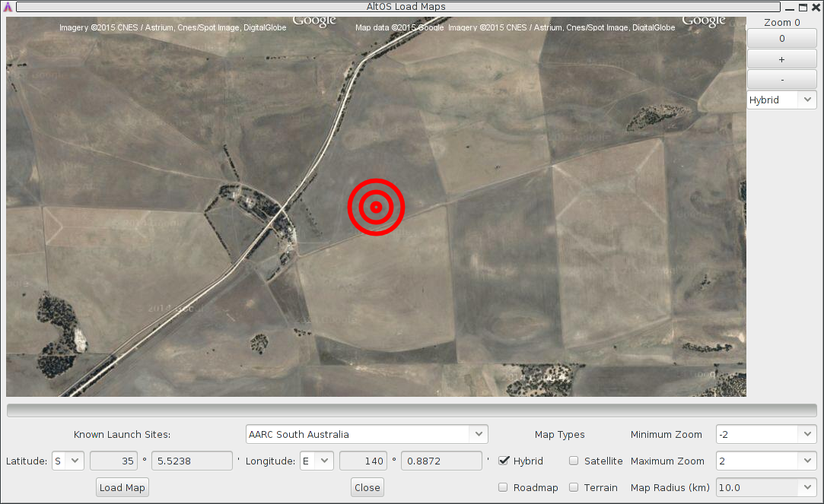Viewport: 824px width, 504px height.
Task: Open the Known Launch Sites dropdown
Action: [x=367, y=434]
